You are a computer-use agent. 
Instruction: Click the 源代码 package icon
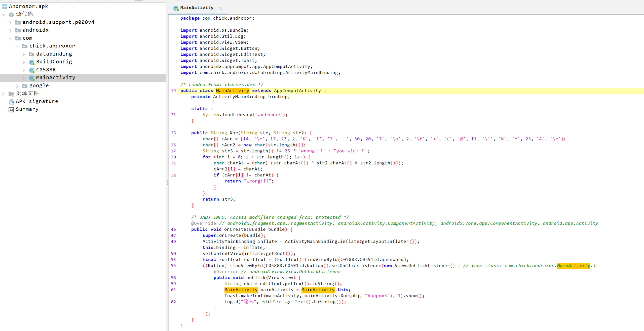[x=11, y=14]
